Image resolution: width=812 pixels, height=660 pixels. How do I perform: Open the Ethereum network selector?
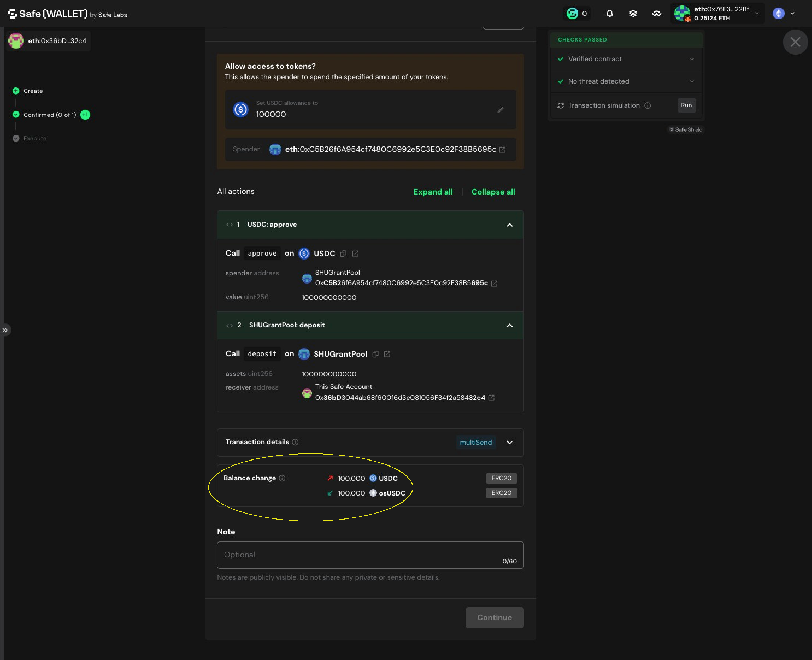(x=784, y=14)
